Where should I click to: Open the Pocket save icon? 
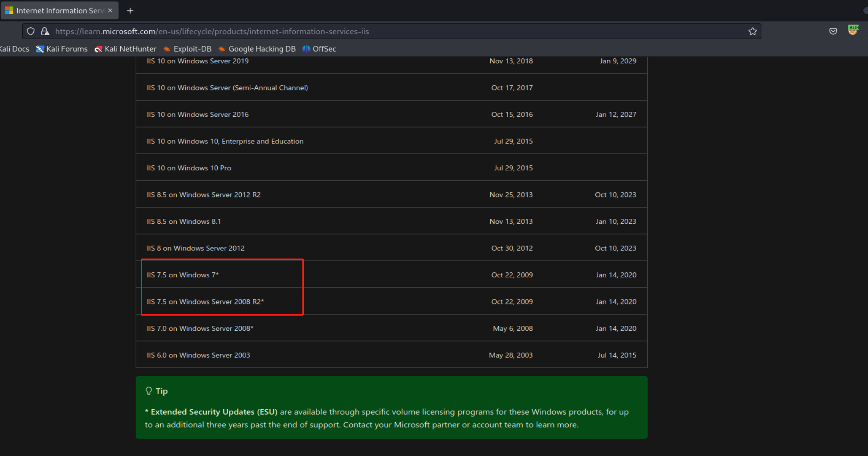click(x=833, y=31)
